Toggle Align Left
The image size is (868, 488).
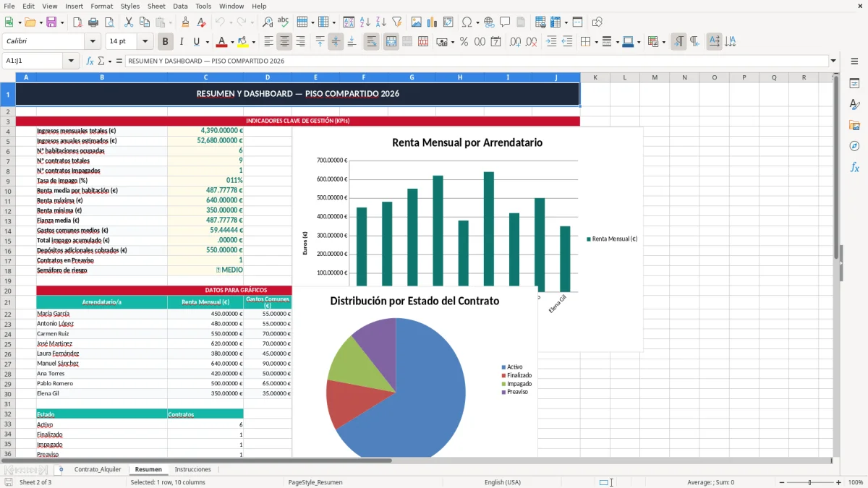pyautogui.click(x=269, y=42)
